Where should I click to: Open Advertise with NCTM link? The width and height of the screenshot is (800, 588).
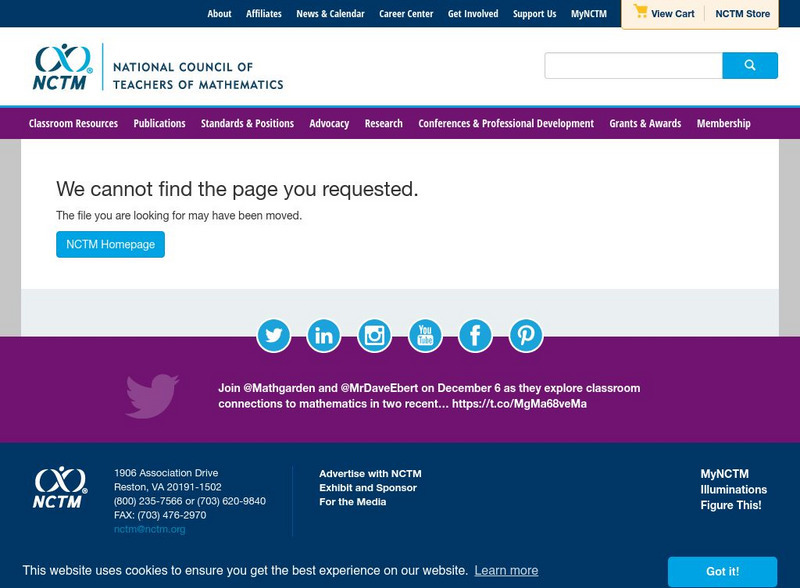[x=370, y=474]
